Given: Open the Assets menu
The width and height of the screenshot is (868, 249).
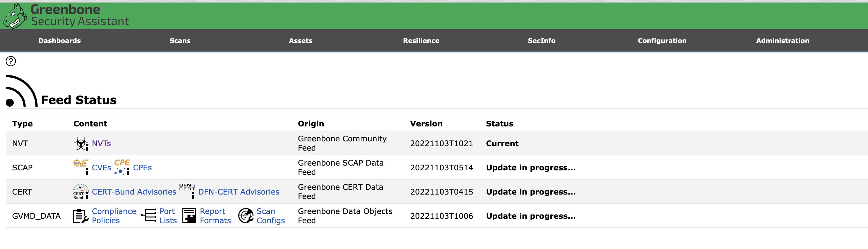Looking at the screenshot, I should point(301,41).
